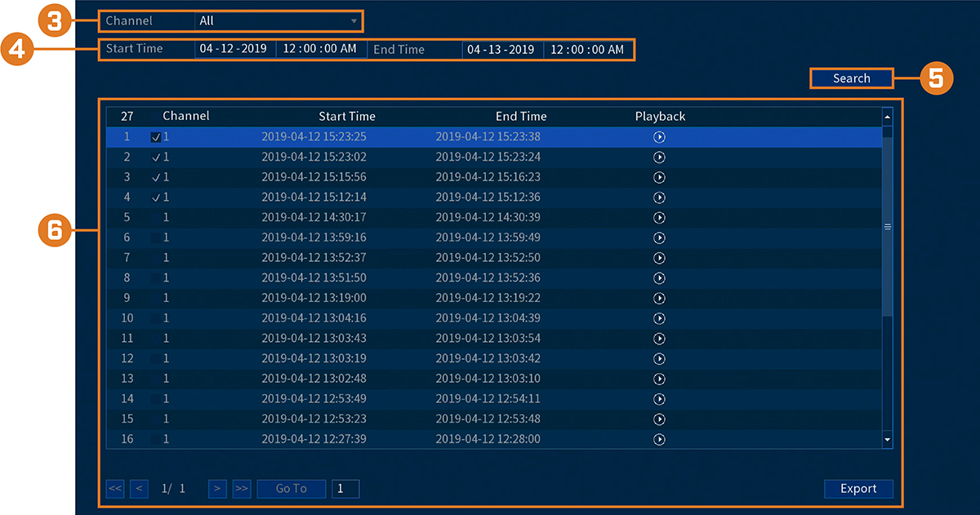Play the recording starting at 15:15:56
Viewport: 980px width, 515px height.
point(659,177)
